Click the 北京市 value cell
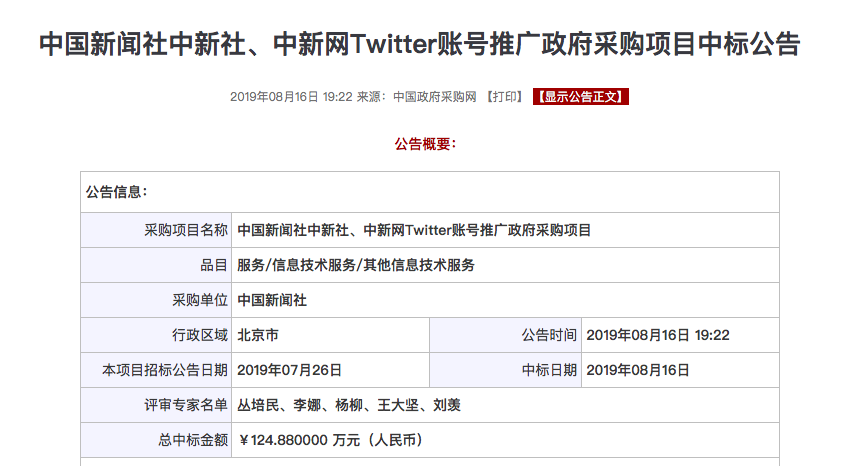856x466 pixels. point(331,335)
